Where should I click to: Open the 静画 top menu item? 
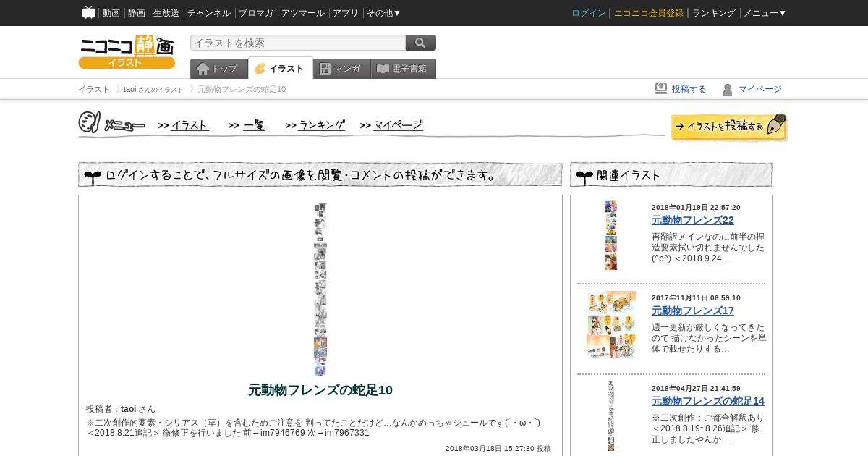pos(136,13)
